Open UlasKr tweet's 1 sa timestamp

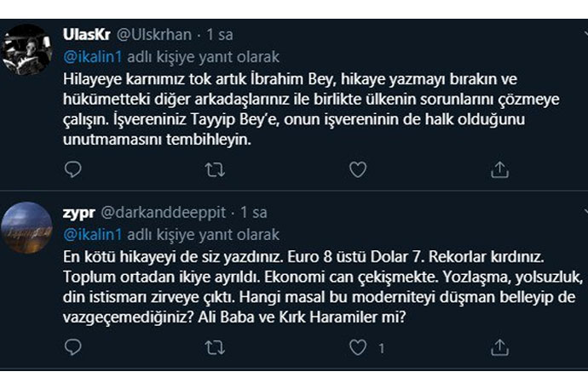point(217,36)
